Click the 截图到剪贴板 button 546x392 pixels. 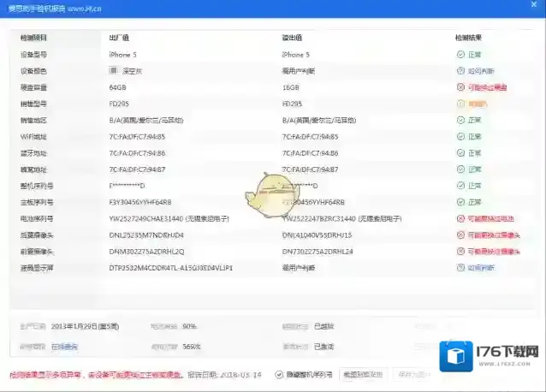coord(363,375)
